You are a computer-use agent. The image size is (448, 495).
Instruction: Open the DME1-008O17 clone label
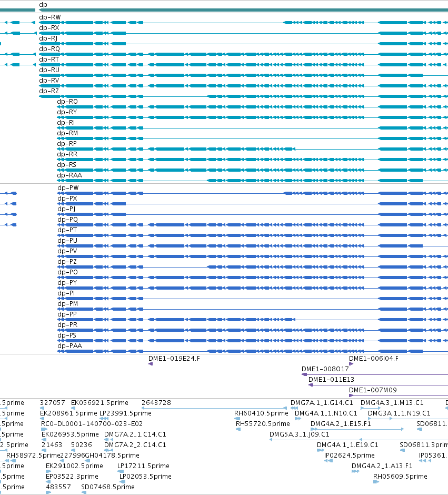pos(325,369)
